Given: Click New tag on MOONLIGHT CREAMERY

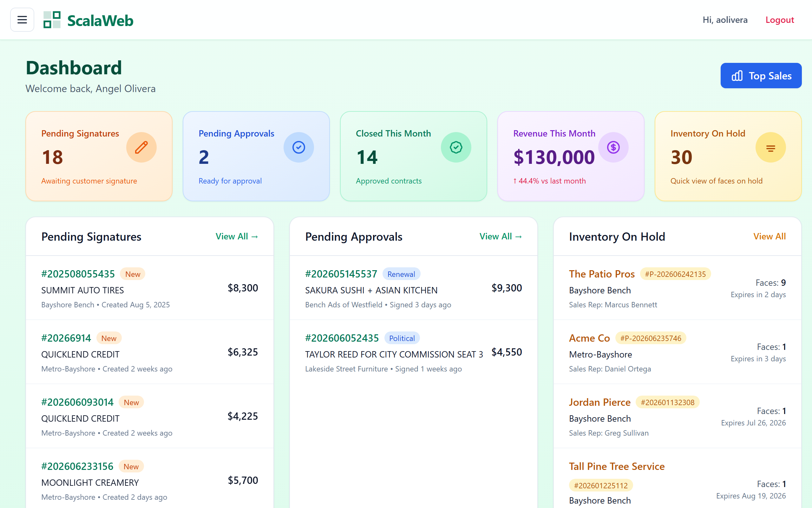Looking at the screenshot, I should (131, 467).
